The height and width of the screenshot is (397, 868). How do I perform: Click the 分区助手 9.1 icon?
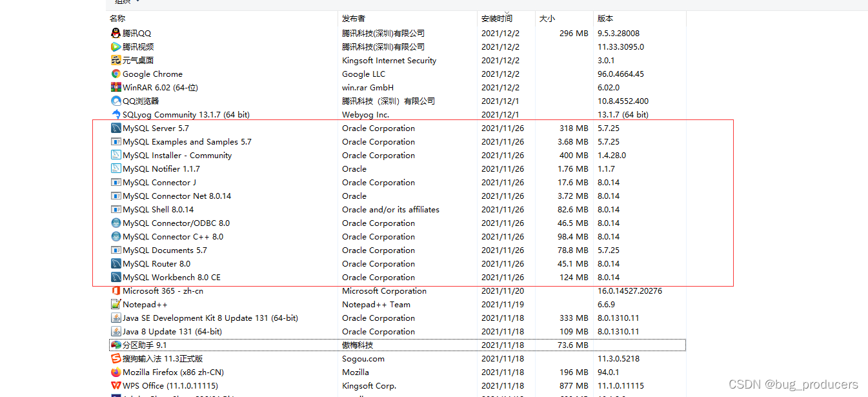[x=116, y=345]
